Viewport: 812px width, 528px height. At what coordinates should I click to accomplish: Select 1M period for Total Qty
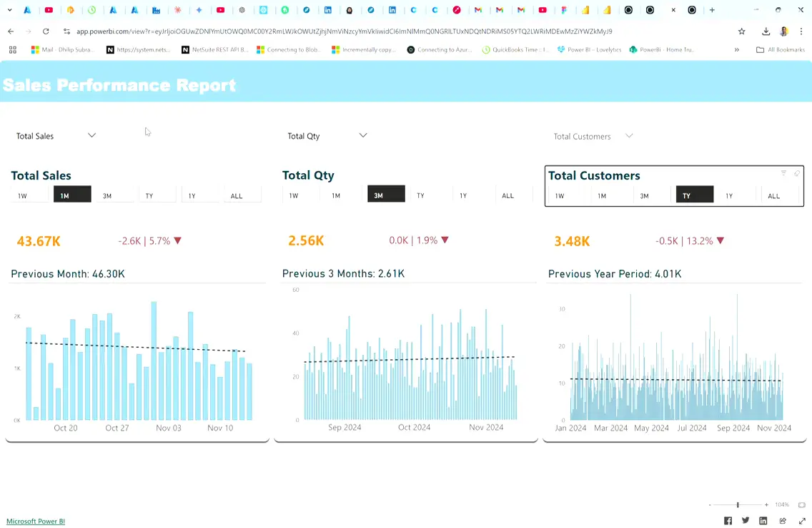pyautogui.click(x=344, y=195)
